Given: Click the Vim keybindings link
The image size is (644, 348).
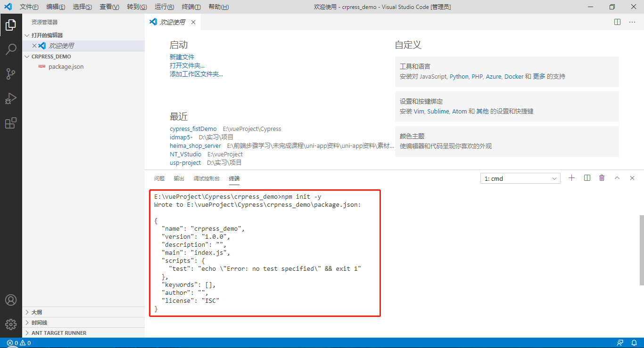Looking at the screenshot, I should pos(419,111).
